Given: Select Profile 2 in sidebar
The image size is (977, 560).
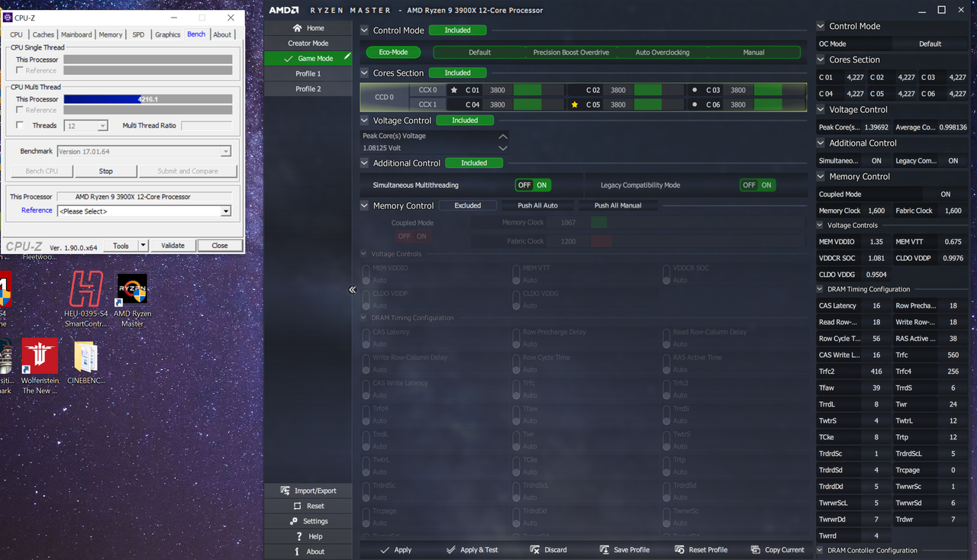Looking at the screenshot, I should tap(308, 89).
